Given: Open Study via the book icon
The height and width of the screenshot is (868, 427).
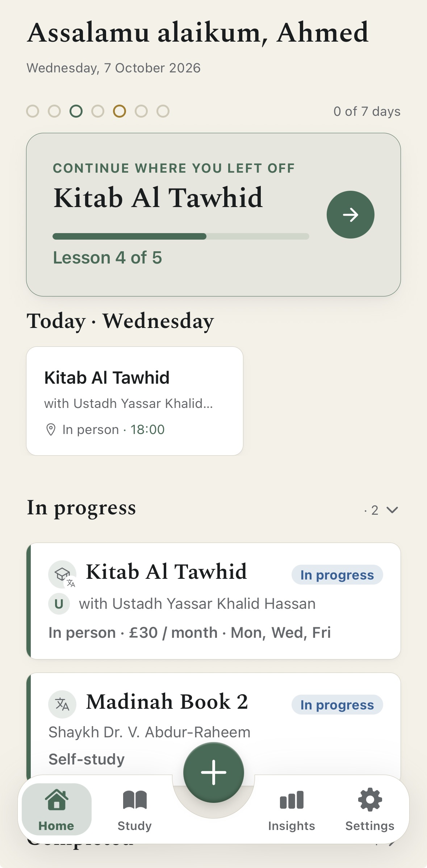Looking at the screenshot, I should 135,800.
